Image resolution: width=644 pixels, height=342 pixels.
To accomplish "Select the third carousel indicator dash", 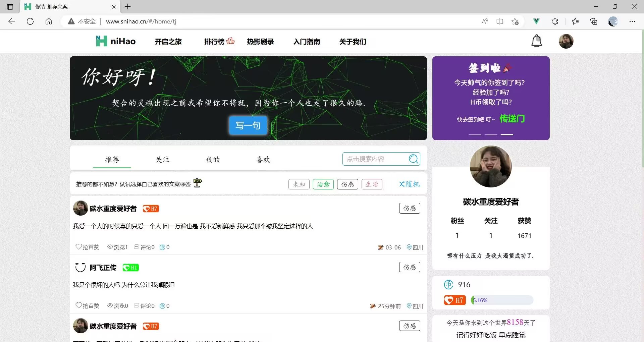I will point(507,134).
